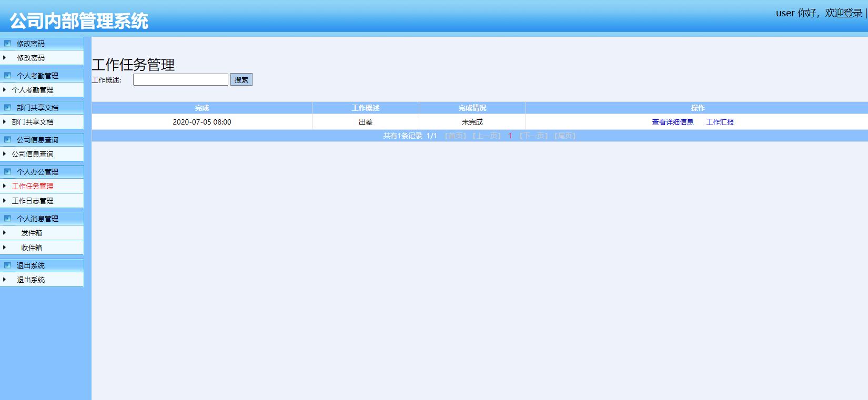Collapse the 部门共享文档 section header label
This screenshot has height=400, width=868.
(x=37, y=108)
